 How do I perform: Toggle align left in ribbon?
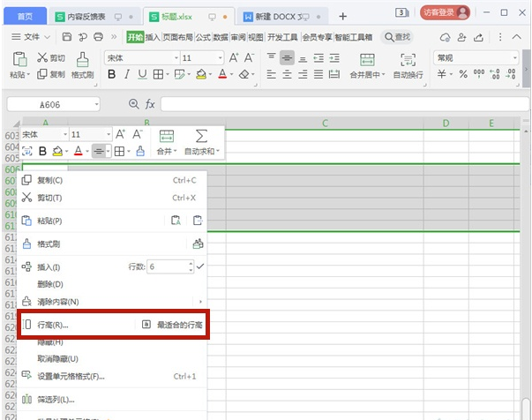(271, 74)
